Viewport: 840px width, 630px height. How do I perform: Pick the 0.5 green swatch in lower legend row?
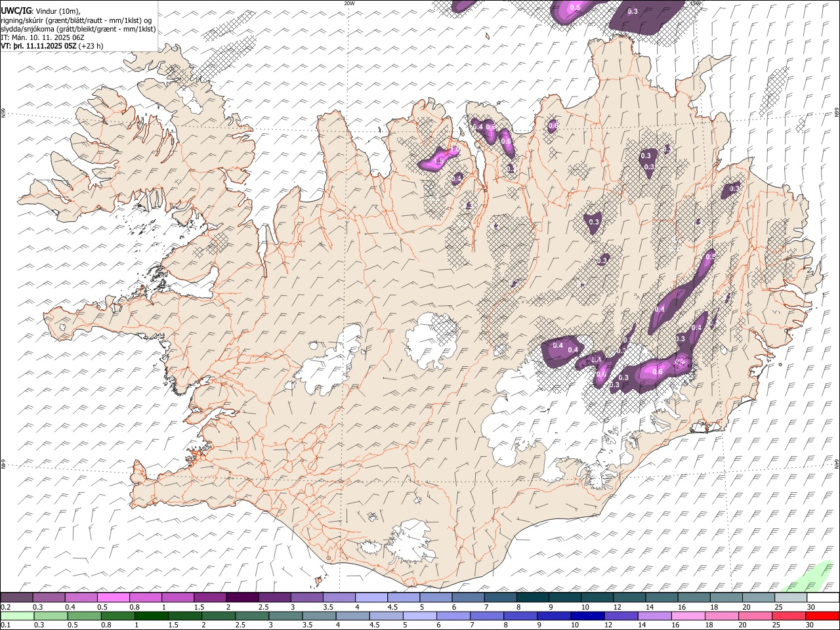(85, 616)
